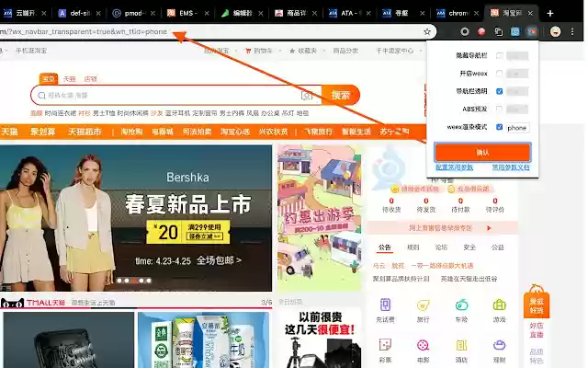Select the 店铺 search tab
Viewport: 588px width, 368px height.
pyautogui.click(x=90, y=79)
